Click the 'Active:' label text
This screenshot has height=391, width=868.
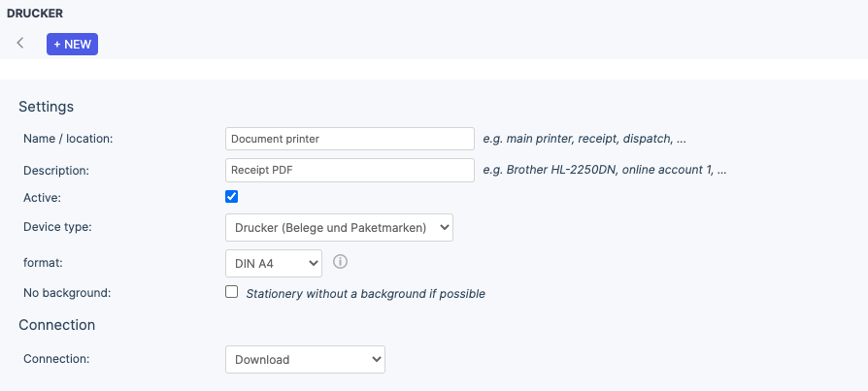tap(42, 198)
